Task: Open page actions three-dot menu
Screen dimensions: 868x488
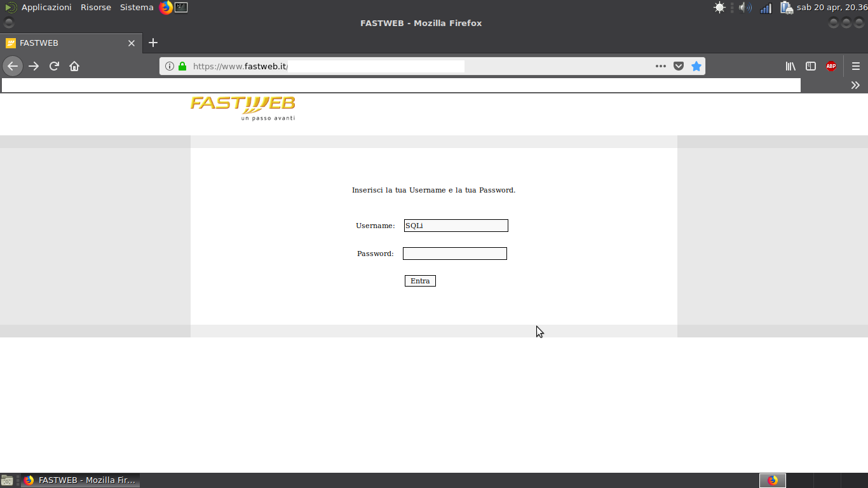Action: [x=661, y=66]
